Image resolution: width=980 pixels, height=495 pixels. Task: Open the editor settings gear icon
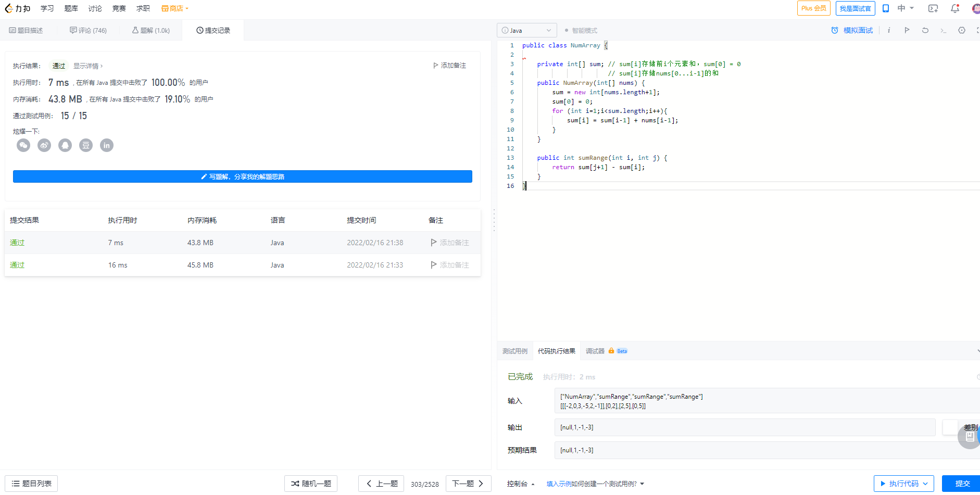962,30
